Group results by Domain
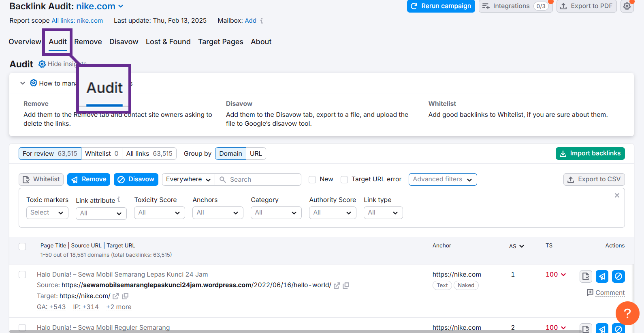 coord(230,153)
